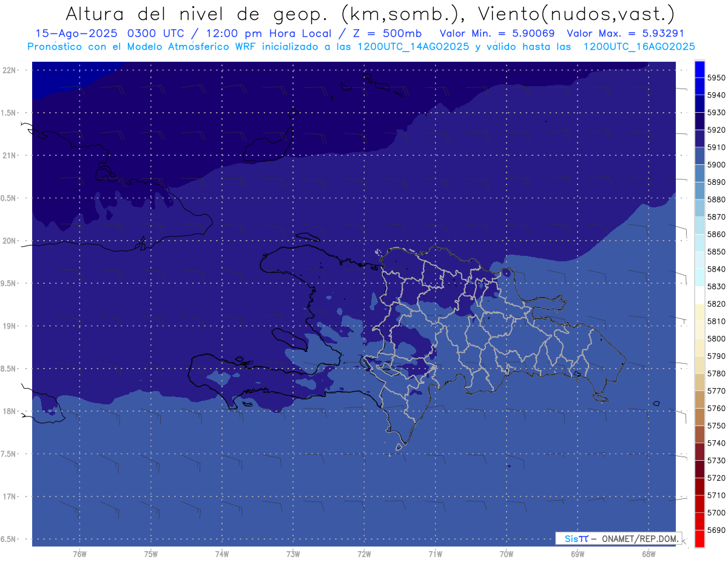The image size is (728, 562).
Task: Click the 18N latitude axis label
Action: click(x=10, y=411)
